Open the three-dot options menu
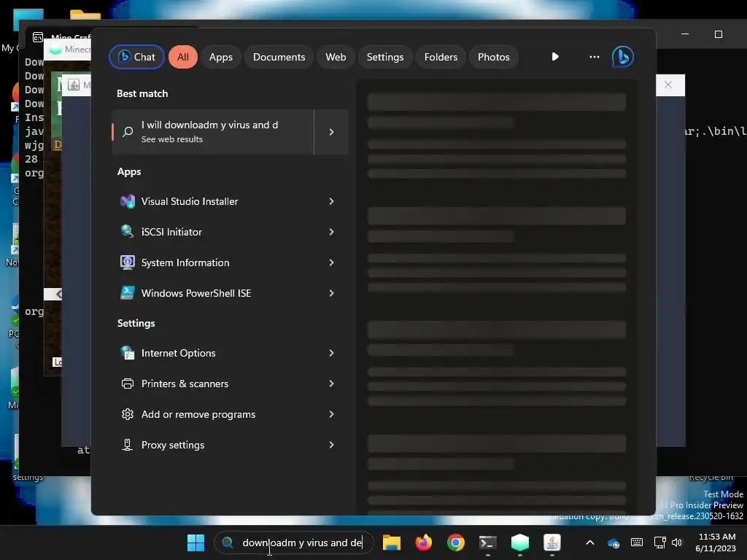Image resolution: width=747 pixels, height=560 pixels. click(594, 57)
